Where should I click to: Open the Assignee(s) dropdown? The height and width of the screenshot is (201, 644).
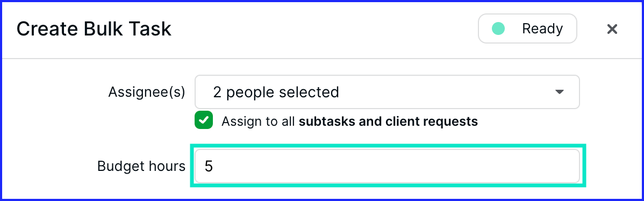[387, 92]
